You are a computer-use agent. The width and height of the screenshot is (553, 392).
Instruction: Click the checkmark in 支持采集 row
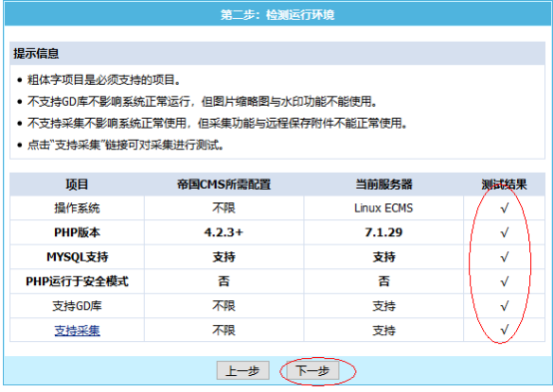click(505, 330)
